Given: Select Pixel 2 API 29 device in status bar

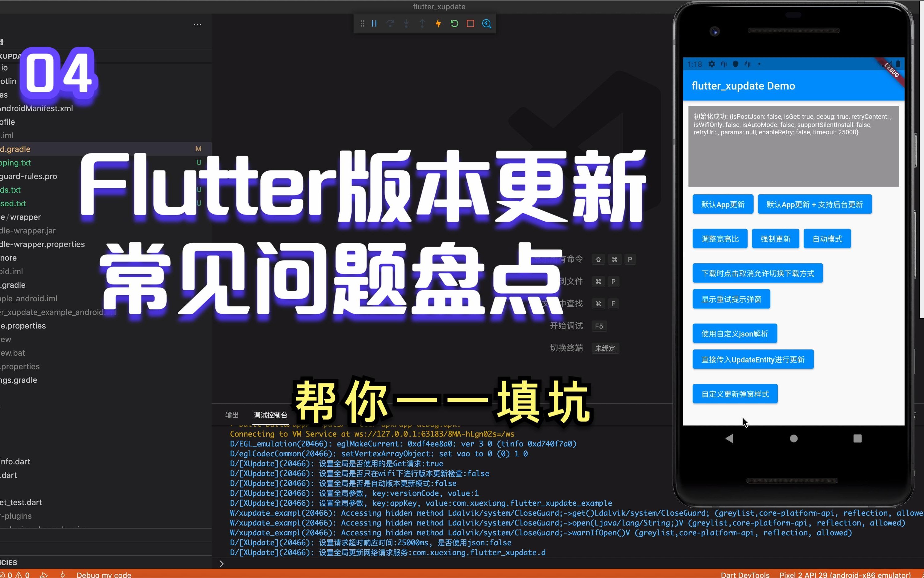Looking at the screenshot, I should click(845, 575).
